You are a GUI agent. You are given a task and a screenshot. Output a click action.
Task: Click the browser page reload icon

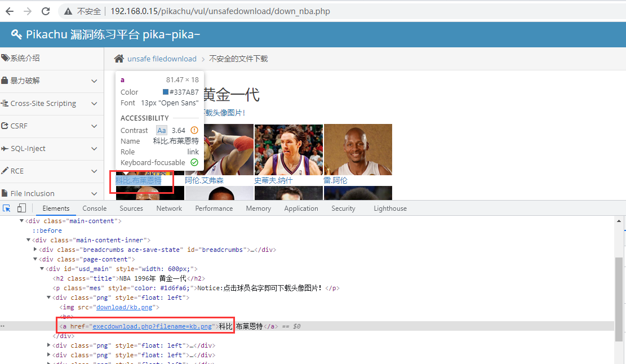point(46,10)
